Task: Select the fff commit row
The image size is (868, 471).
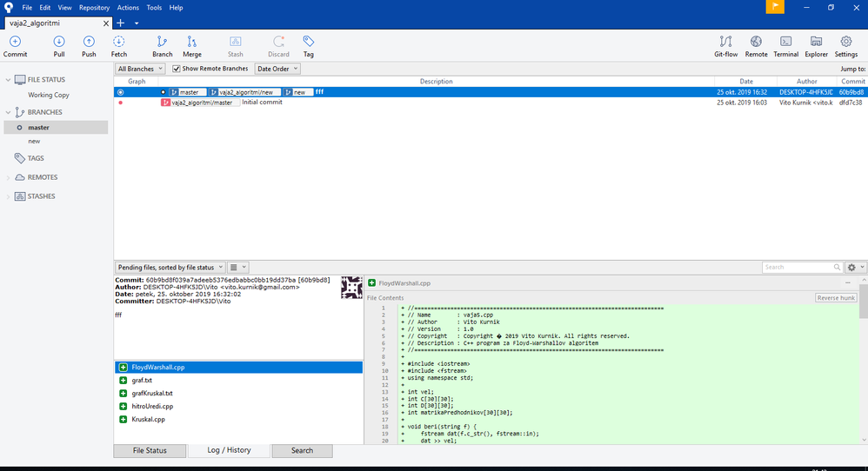Action: click(x=490, y=92)
